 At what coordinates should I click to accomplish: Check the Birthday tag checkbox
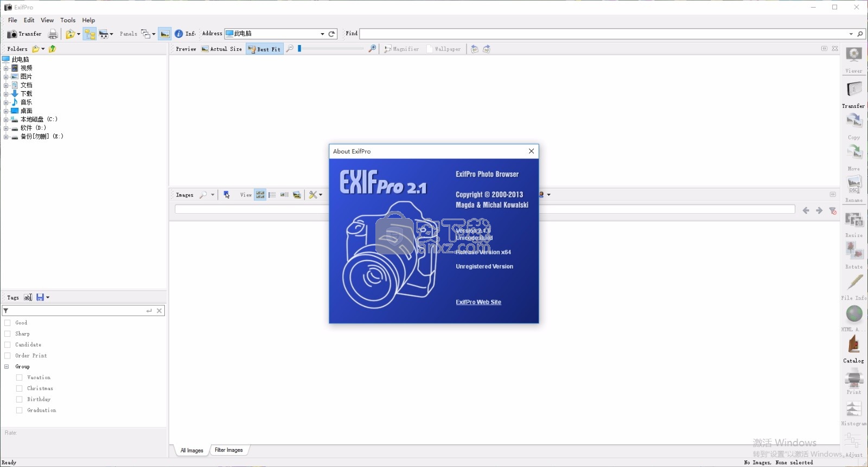pos(20,399)
